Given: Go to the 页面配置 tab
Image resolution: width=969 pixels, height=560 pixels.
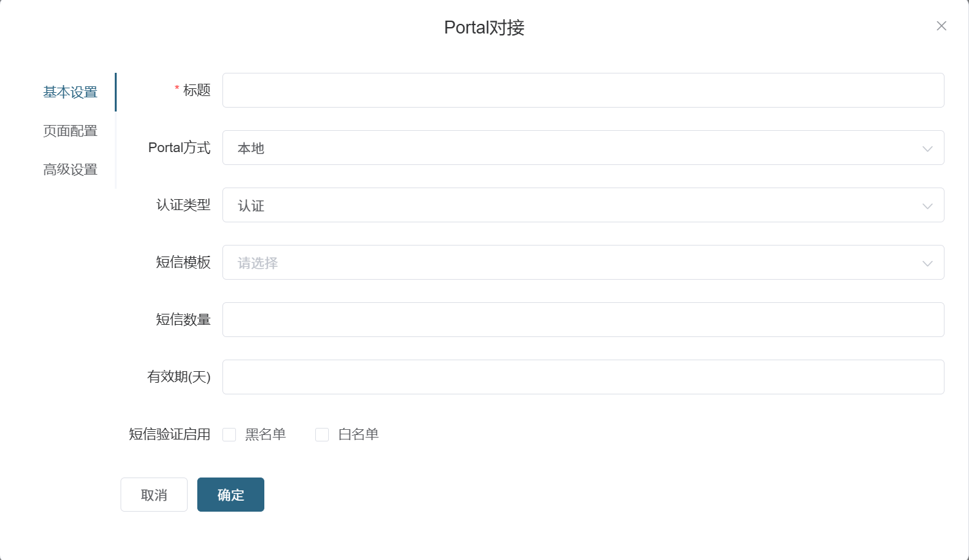Looking at the screenshot, I should coord(70,131).
